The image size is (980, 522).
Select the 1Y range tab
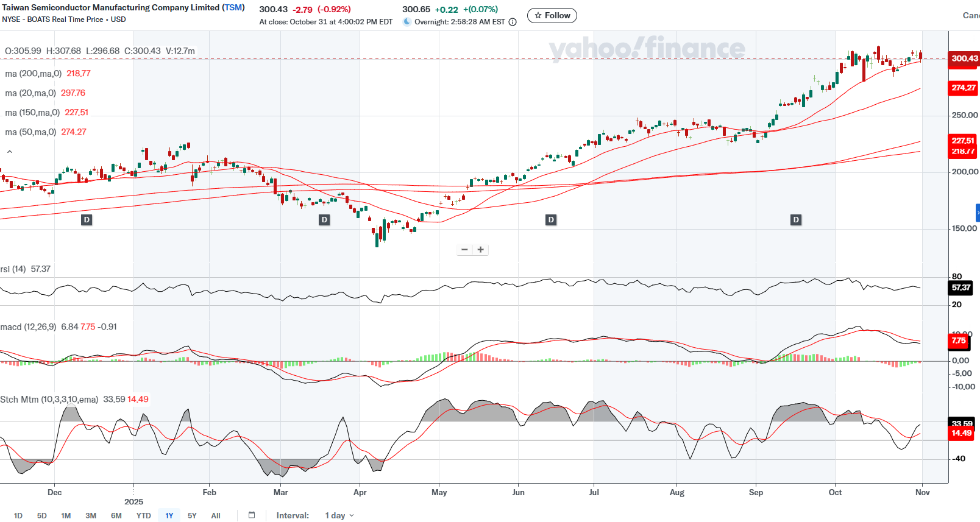coord(169,515)
